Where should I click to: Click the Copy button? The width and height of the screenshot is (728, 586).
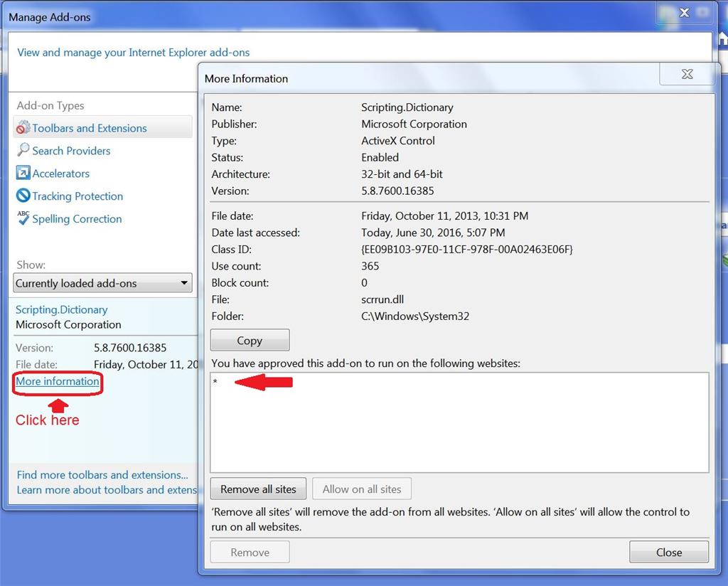(250, 341)
